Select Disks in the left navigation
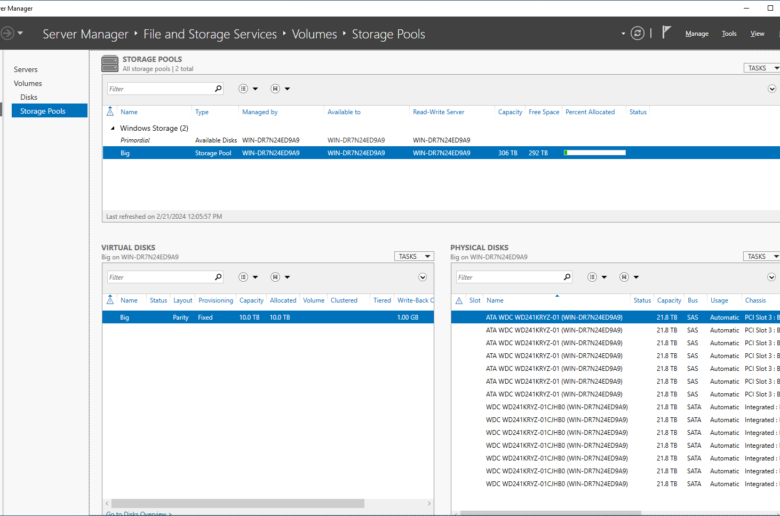The image size is (780, 516). tap(29, 97)
